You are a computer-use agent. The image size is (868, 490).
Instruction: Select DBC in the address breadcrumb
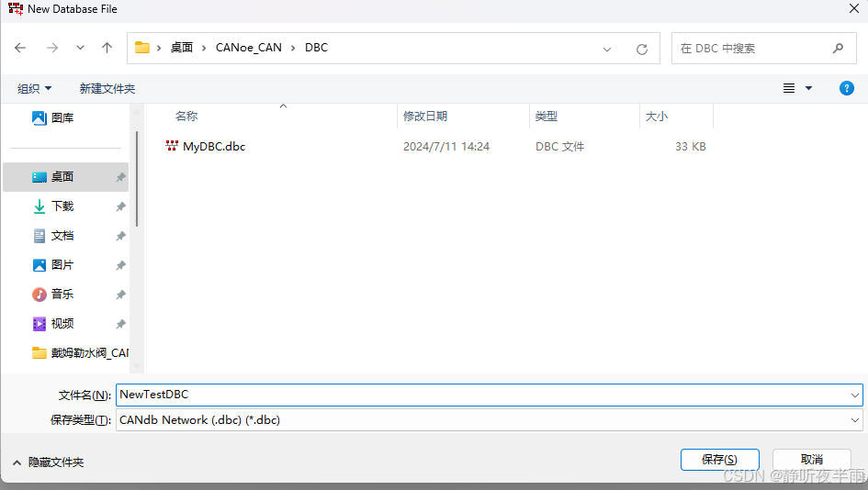316,48
